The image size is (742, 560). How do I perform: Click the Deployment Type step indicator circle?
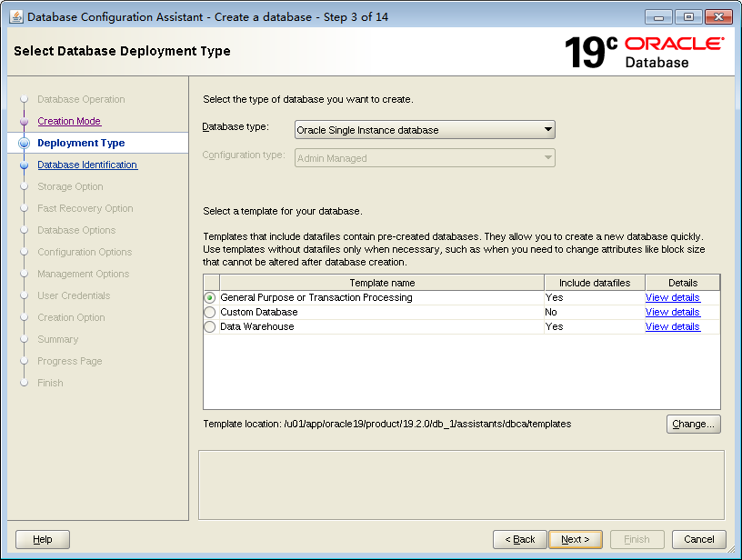pyautogui.click(x=23, y=143)
